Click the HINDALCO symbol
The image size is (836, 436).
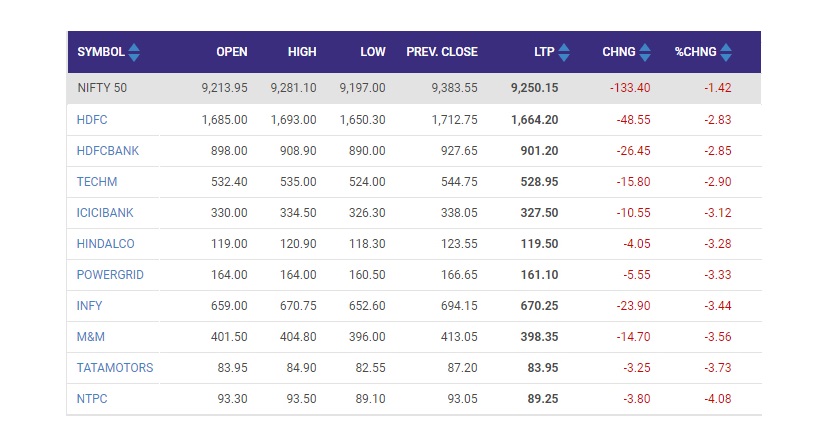[x=106, y=244]
